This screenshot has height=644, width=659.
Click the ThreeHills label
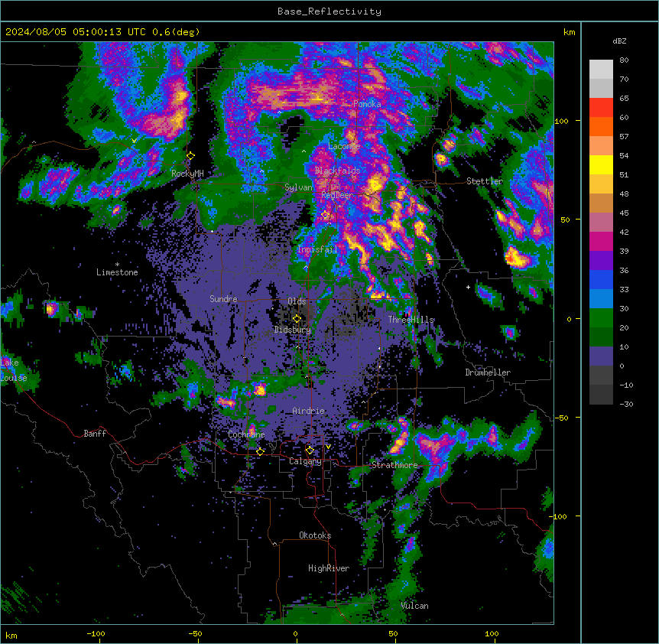[x=411, y=320]
